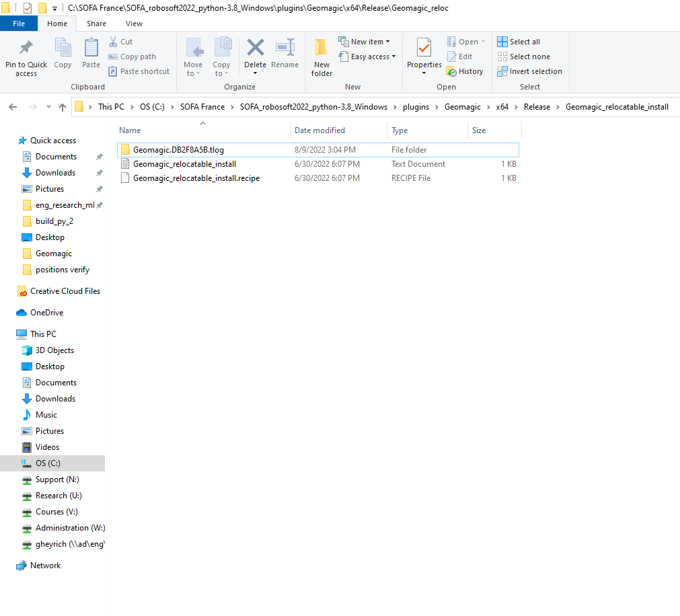Expand chevron after Geomagic breadcrumb
This screenshot has width=680, height=616.
(x=488, y=107)
